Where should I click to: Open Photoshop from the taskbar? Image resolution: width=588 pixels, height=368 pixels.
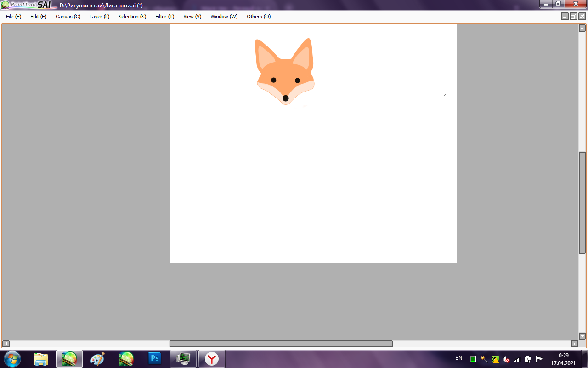point(155,358)
